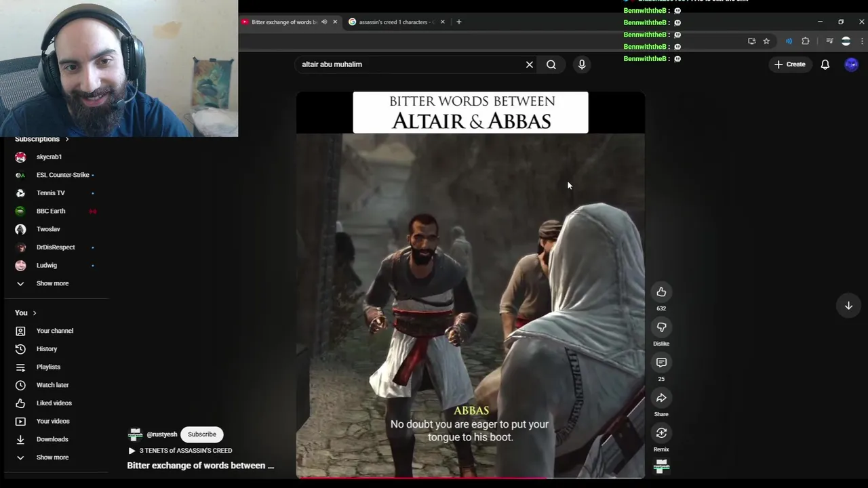Screen dimensions: 868x488
Task: Close the assassin's creed 1 characters tab
Action: tap(443, 22)
